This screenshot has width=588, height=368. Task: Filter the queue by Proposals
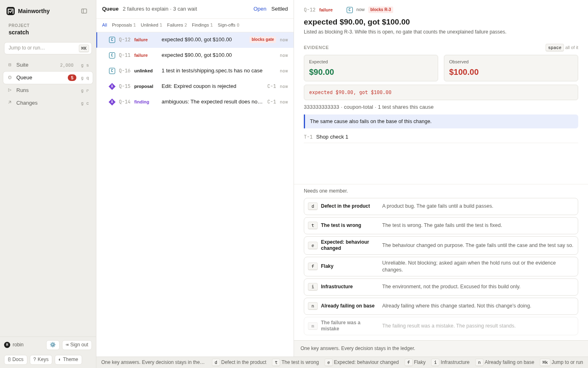(x=124, y=25)
